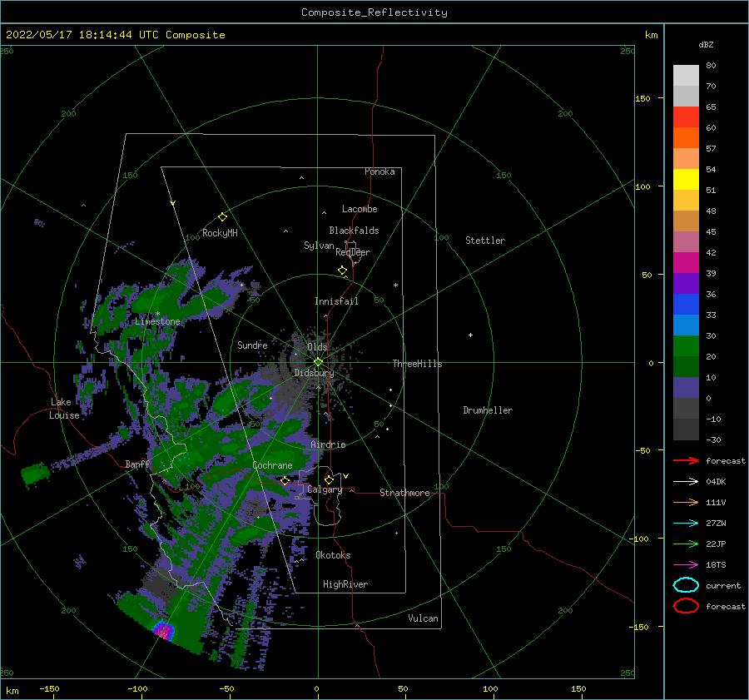Screen dimensions: 749x700
Task: Click the white asterisk marker southwest of Stettler
Action: [395, 285]
